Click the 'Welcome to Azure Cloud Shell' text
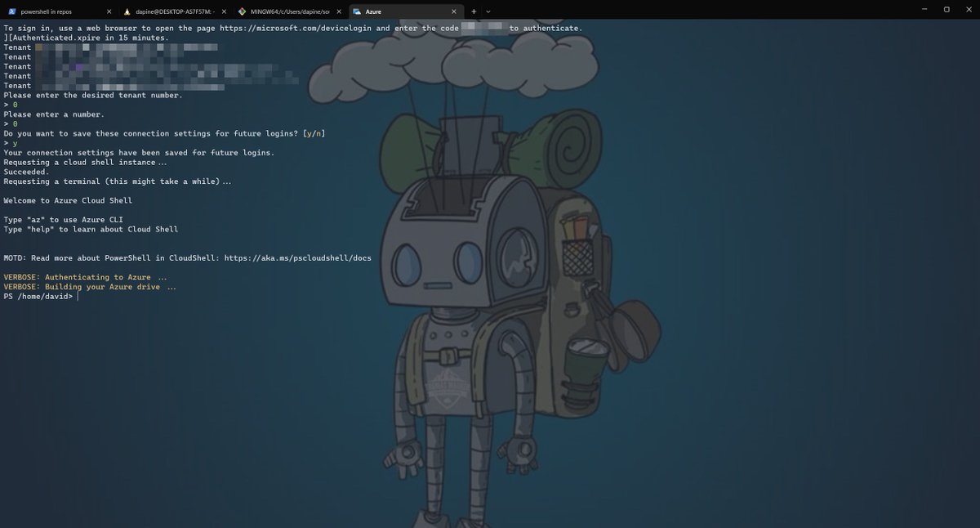This screenshot has width=980, height=528. click(68, 200)
